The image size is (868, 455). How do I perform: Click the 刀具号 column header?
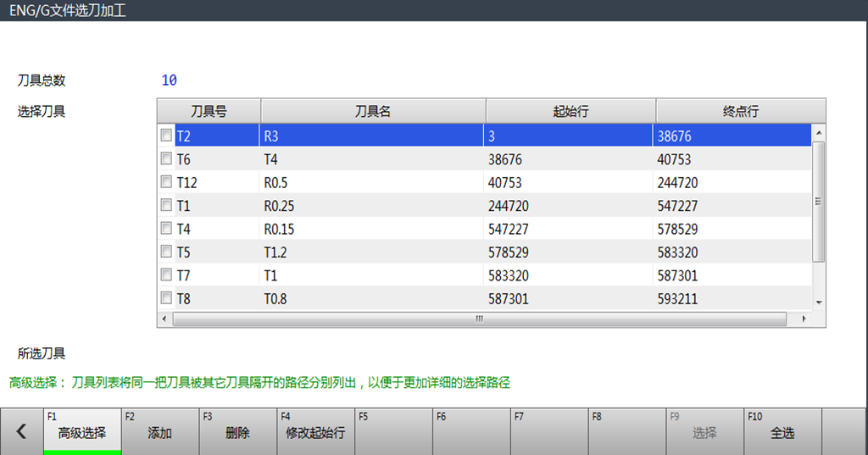coord(209,111)
